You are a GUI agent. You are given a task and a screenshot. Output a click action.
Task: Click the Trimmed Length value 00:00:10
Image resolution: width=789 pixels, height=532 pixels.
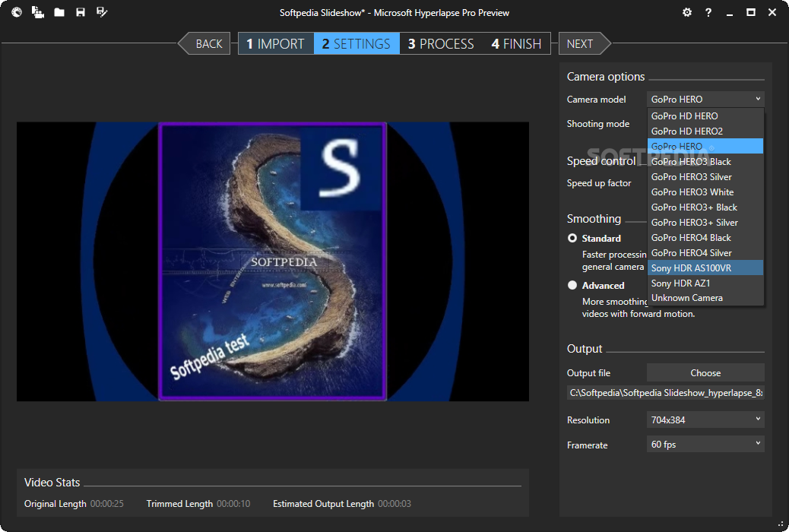click(233, 503)
